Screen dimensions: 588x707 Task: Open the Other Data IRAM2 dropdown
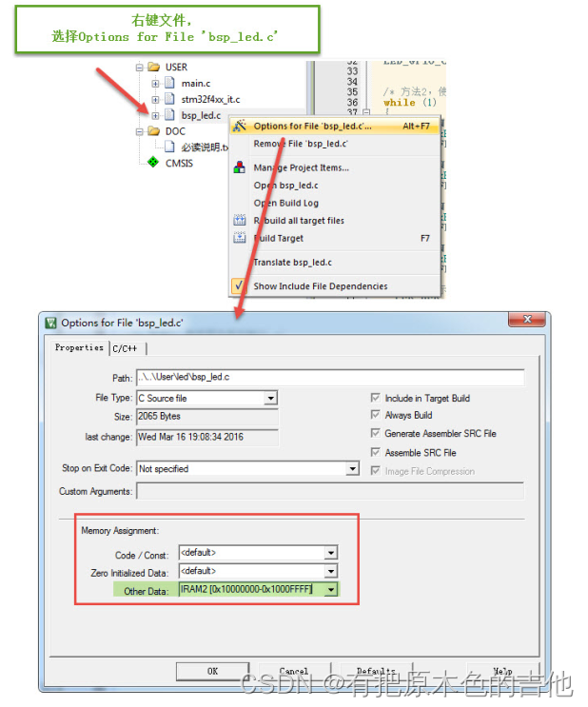point(331,589)
